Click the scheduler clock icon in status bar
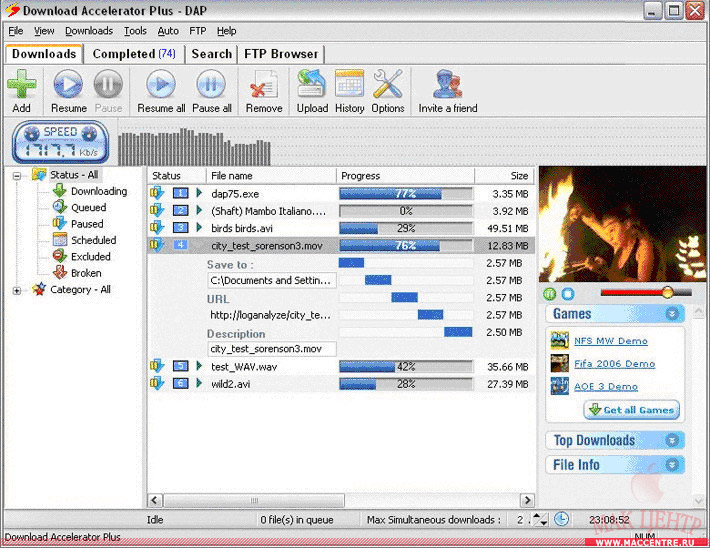 [x=561, y=519]
